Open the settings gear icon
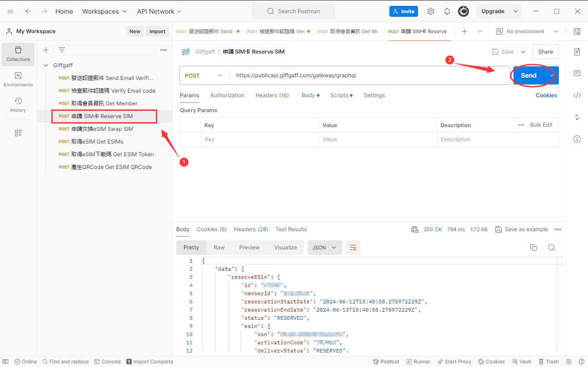This screenshot has width=588, height=367. tap(431, 11)
